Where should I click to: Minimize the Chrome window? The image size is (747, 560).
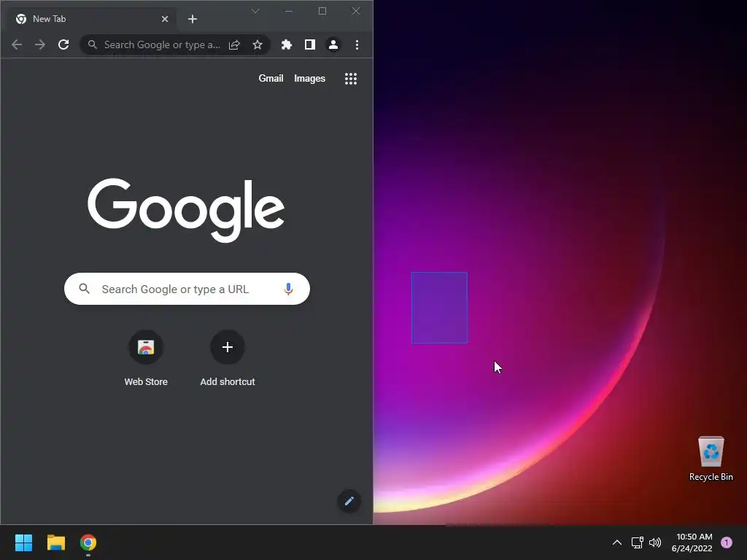coord(289,11)
